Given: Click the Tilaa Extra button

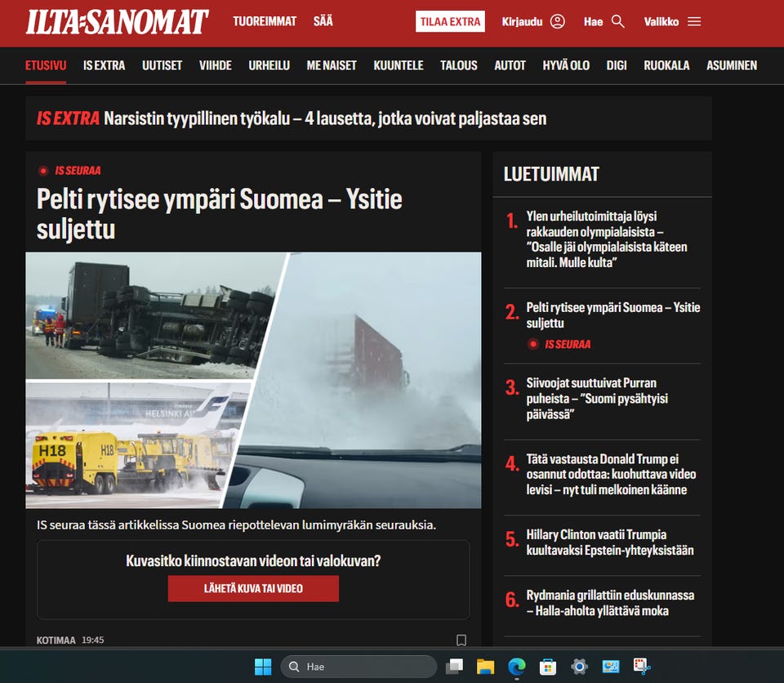Looking at the screenshot, I should 450,21.
